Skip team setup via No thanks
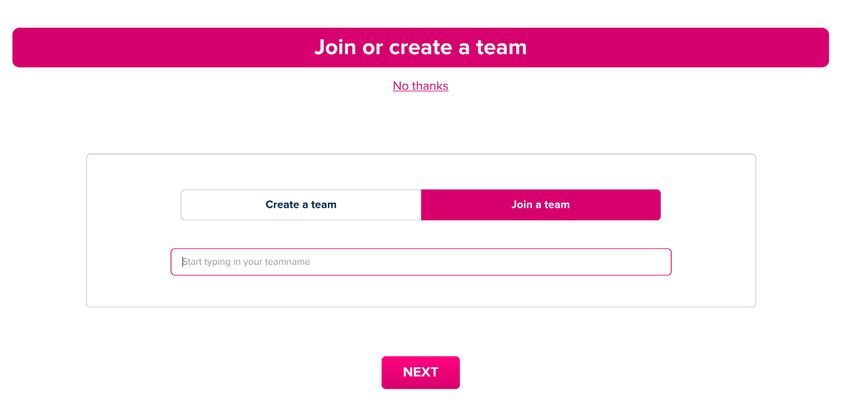This screenshot has height=414, width=850. pos(420,86)
